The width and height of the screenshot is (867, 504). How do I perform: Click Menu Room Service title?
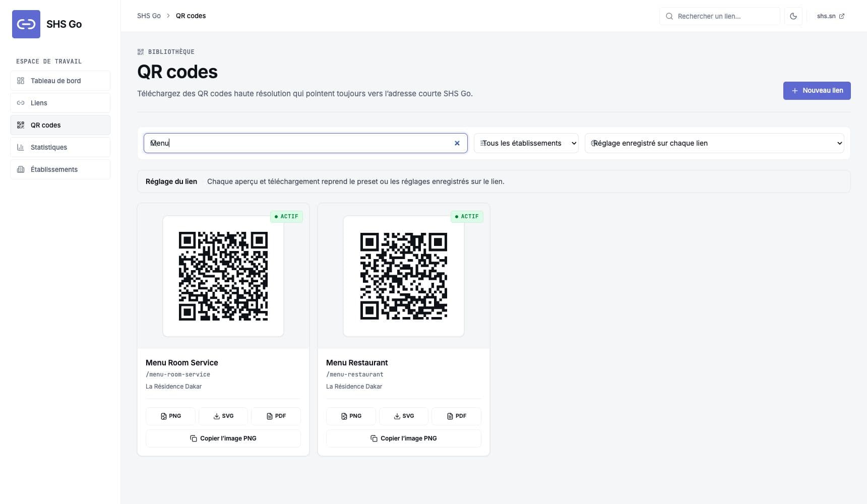pos(182,363)
